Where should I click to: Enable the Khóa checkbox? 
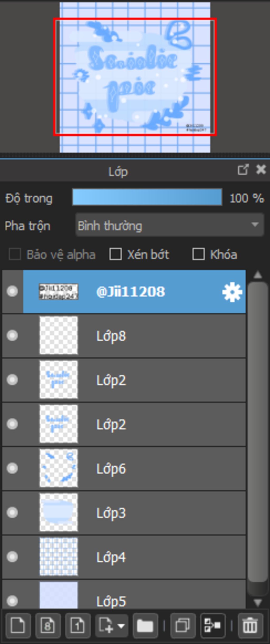click(x=198, y=254)
